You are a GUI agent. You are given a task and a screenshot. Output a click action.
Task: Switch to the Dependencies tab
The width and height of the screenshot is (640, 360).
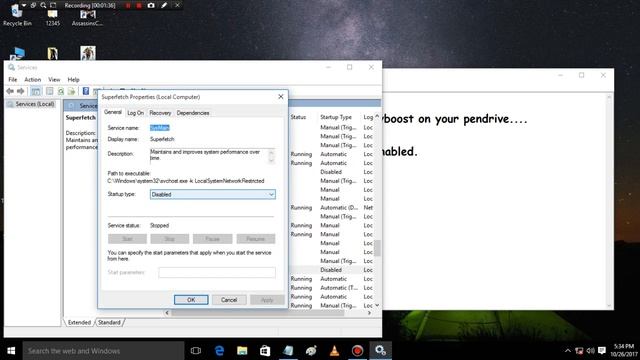[x=193, y=113]
